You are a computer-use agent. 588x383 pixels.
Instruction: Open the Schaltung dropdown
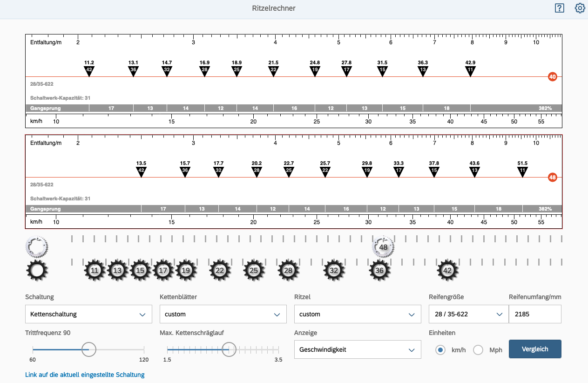(x=88, y=314)
